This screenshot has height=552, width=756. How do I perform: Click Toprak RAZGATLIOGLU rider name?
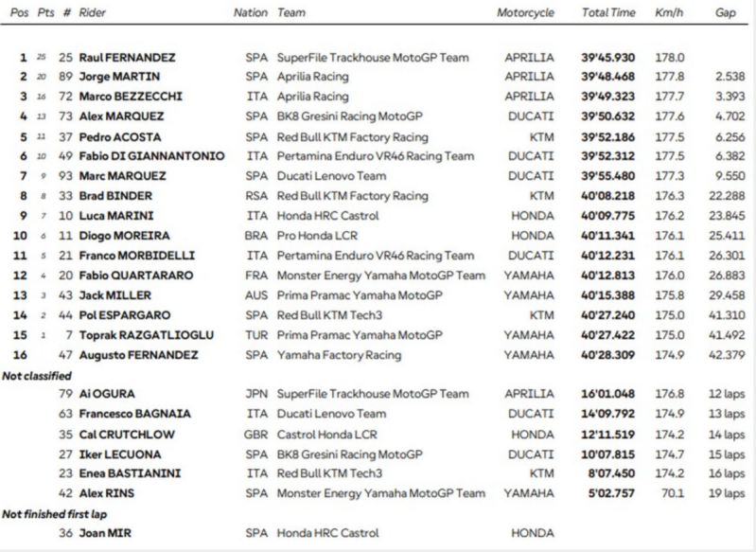(147, 335)
